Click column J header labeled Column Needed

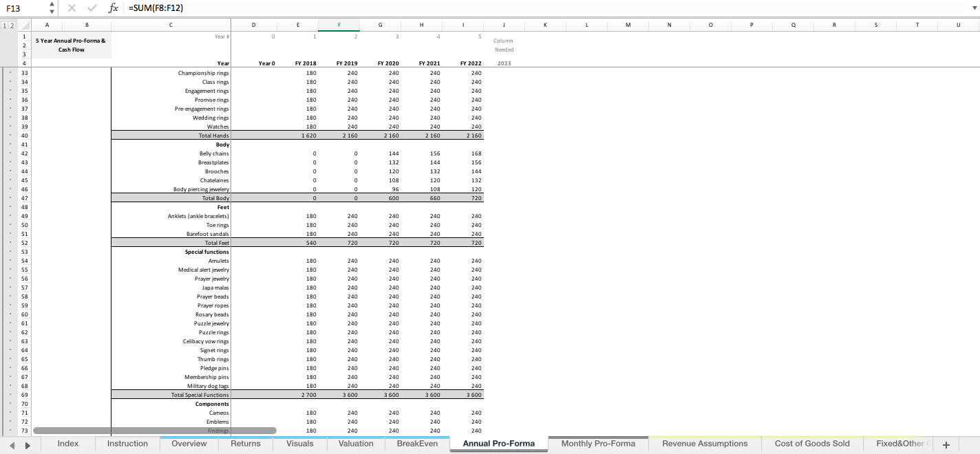[503, 25]
